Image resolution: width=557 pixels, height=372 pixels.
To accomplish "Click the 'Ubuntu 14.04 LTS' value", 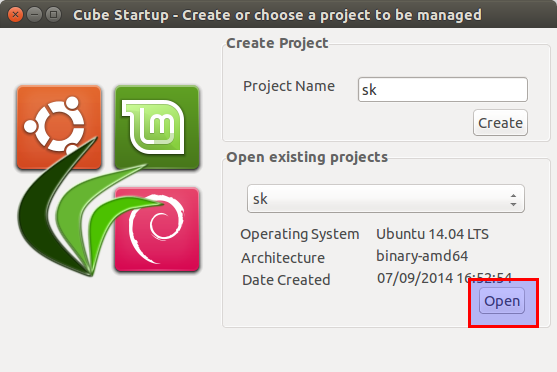I will (432, 234).
